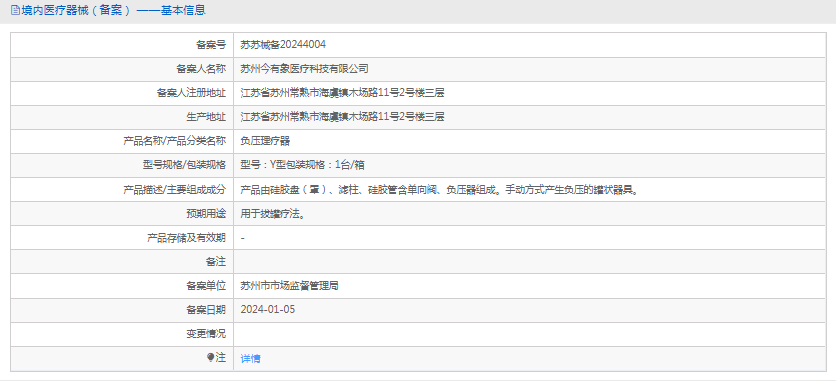
Task: Click the 产品存储及有效期 label
Action: tap(186, 238)
